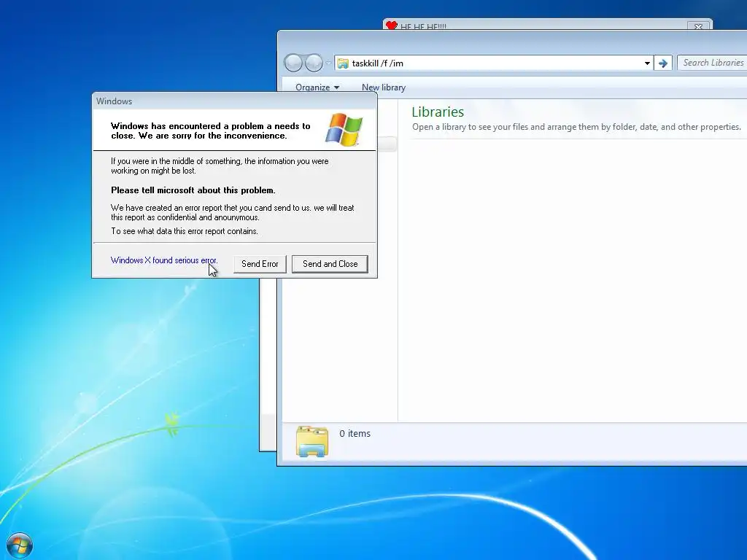Click the Windows flag logo in error dialog
The width and height of the screenshot is (747, 560).
[344, 129]
